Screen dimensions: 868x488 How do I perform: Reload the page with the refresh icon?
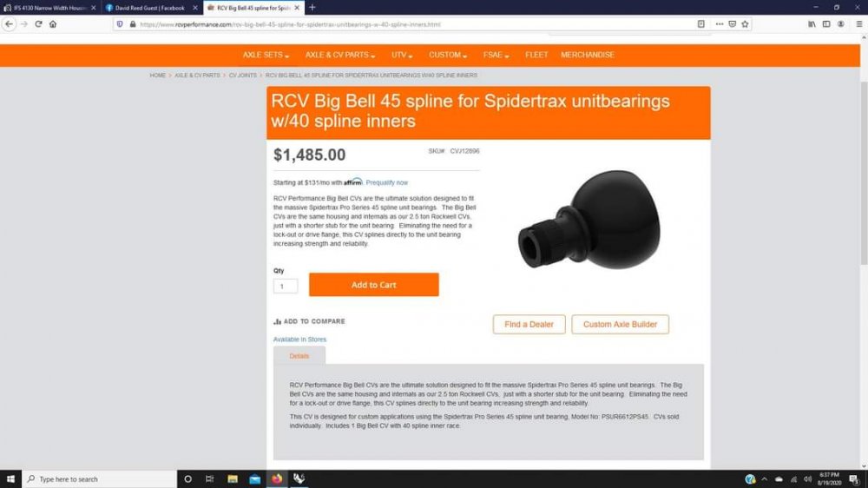tap(38, 23)
